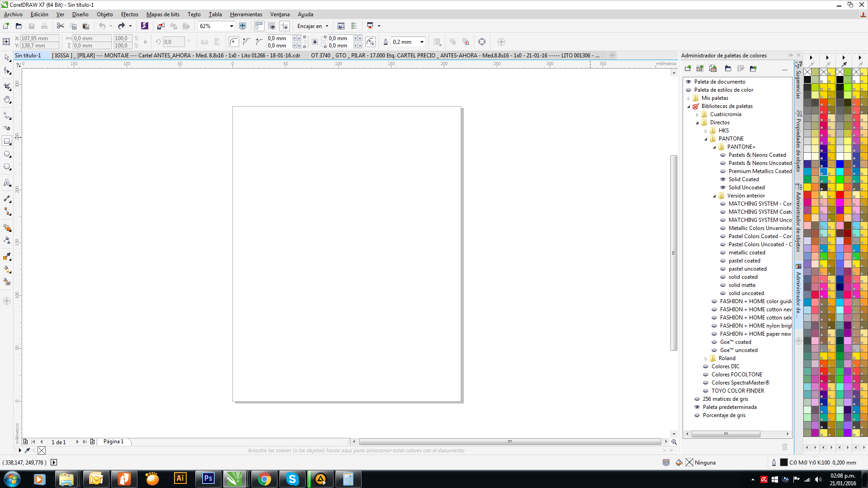Click the search content purple icon
This screenshot has height=488, width=868.
[x=144, y=26]
